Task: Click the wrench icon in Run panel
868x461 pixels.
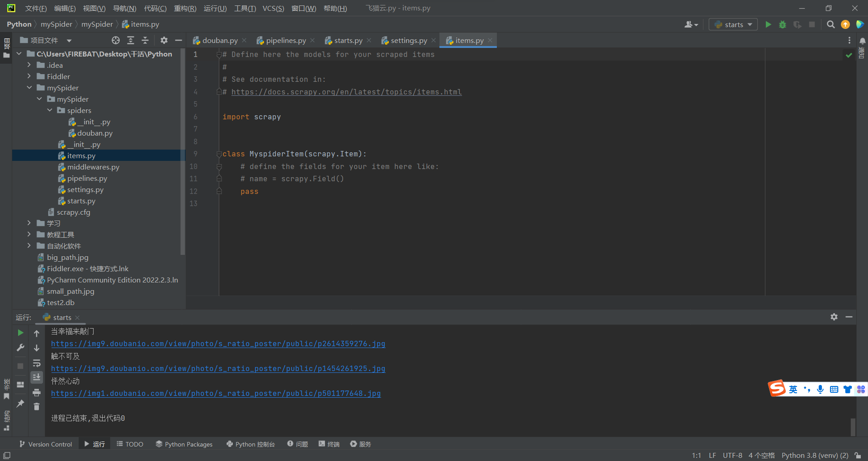Action: [x=20, y=348]
